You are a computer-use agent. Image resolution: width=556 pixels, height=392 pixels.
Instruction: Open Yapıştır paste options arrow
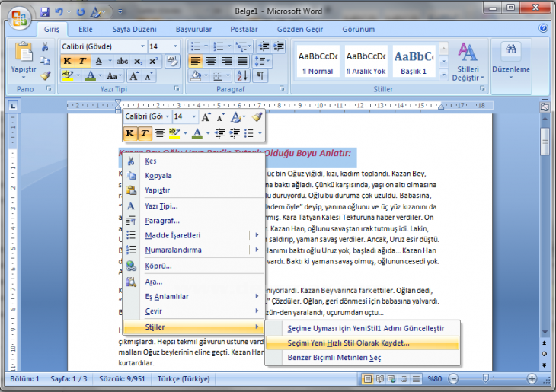24,78
